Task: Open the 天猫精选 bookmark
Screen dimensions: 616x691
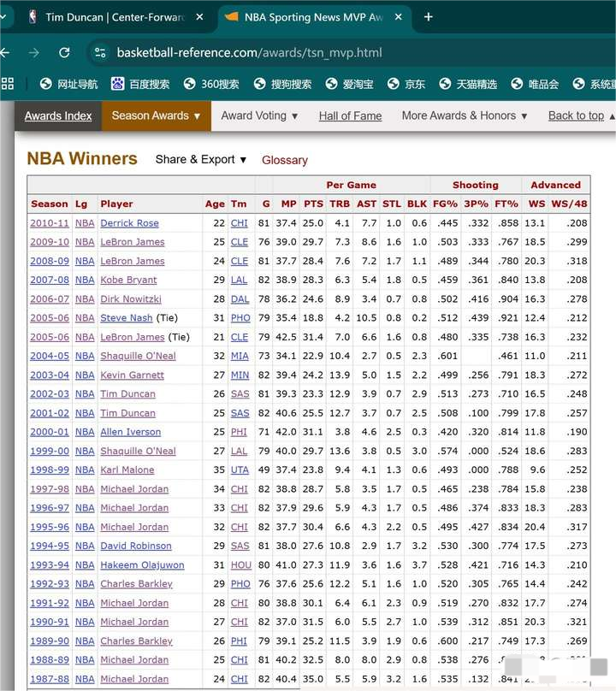Action: [468, 84]
